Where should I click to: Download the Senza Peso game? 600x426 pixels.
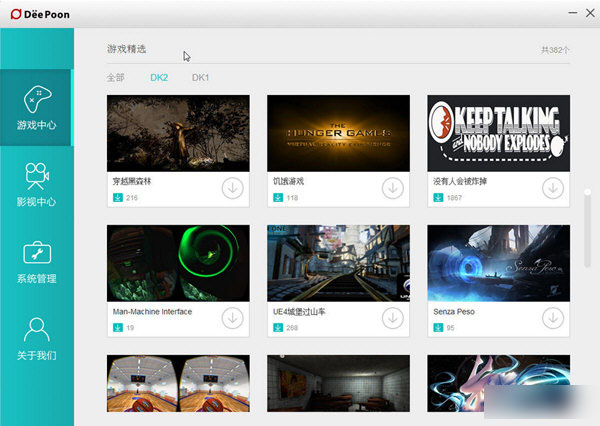pyautogui.click(x=553, y=318)
